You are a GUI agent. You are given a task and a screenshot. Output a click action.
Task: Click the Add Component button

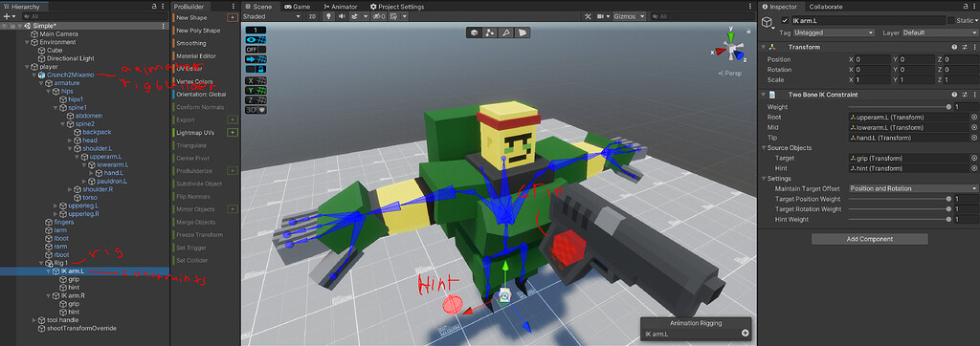pyautogui.click(x=869, y=239)
